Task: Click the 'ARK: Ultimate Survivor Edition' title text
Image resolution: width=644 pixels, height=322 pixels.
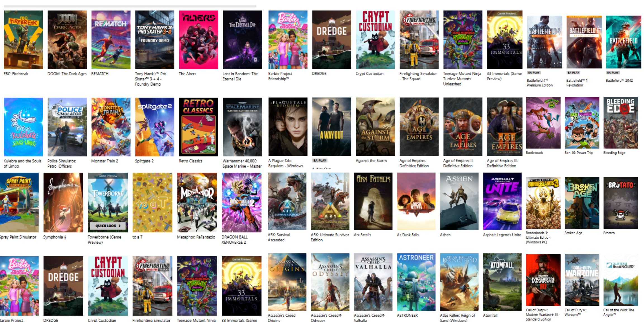Action: point(330,237)
